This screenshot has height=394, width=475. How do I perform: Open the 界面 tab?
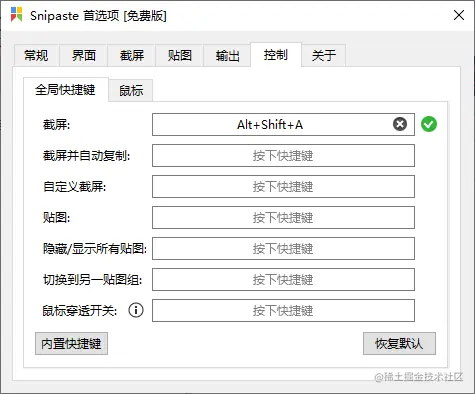tap(84, 55)
